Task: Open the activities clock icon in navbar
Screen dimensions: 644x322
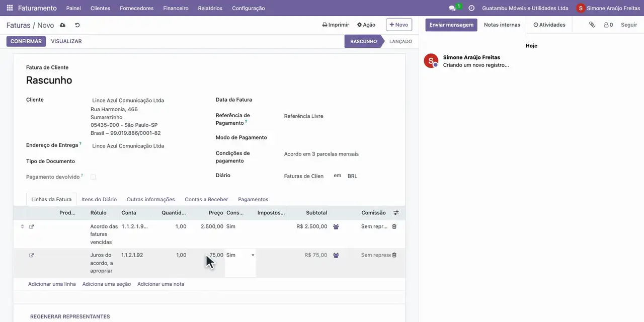Action: (471, 8)
